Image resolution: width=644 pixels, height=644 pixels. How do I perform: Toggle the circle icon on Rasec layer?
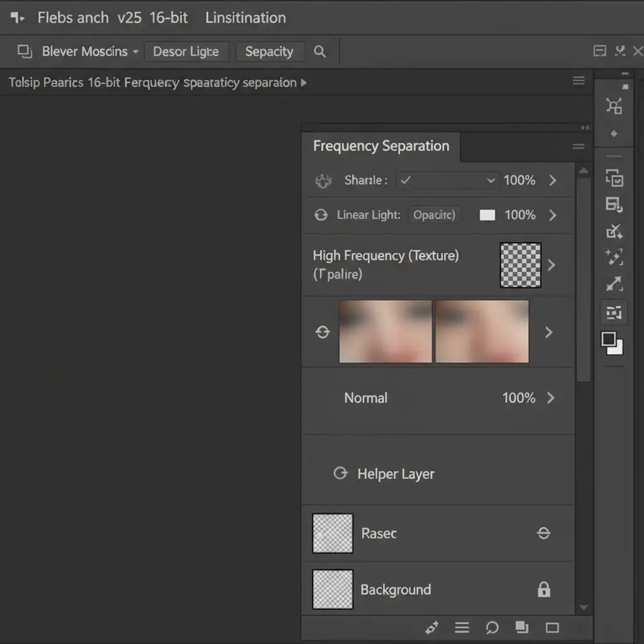click(543, 533)
